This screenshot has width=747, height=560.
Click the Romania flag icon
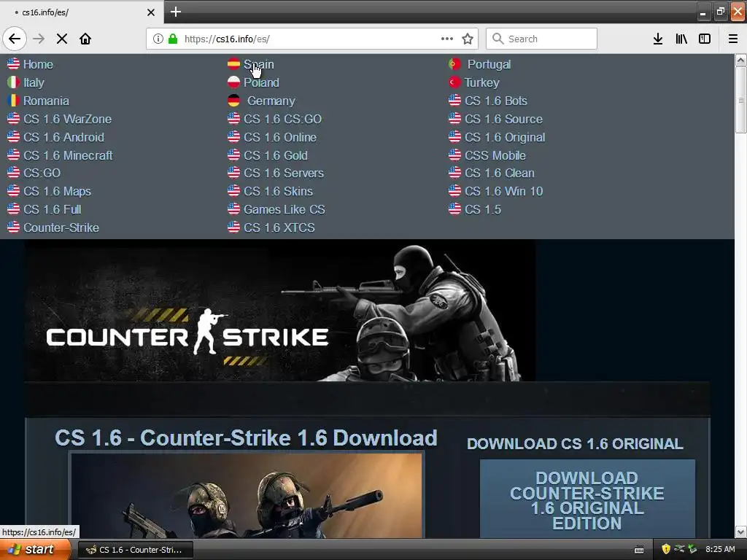pos(13,101)
